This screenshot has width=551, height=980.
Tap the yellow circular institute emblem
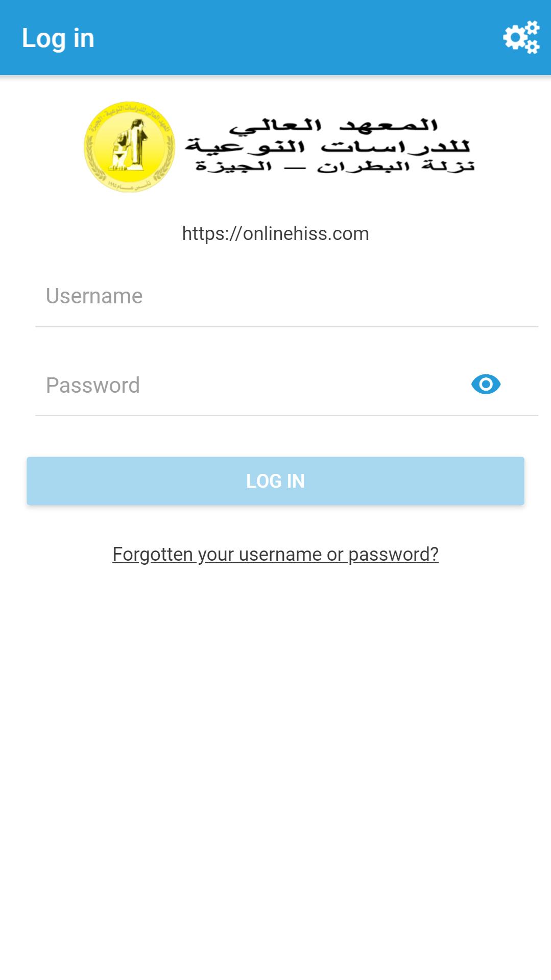[x=129, y=147]
